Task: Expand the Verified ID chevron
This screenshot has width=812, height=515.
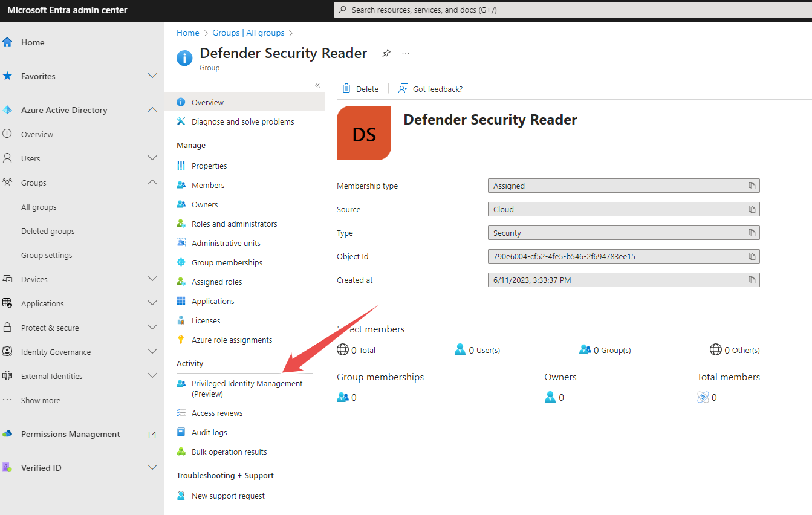Action: coord(152,468)
